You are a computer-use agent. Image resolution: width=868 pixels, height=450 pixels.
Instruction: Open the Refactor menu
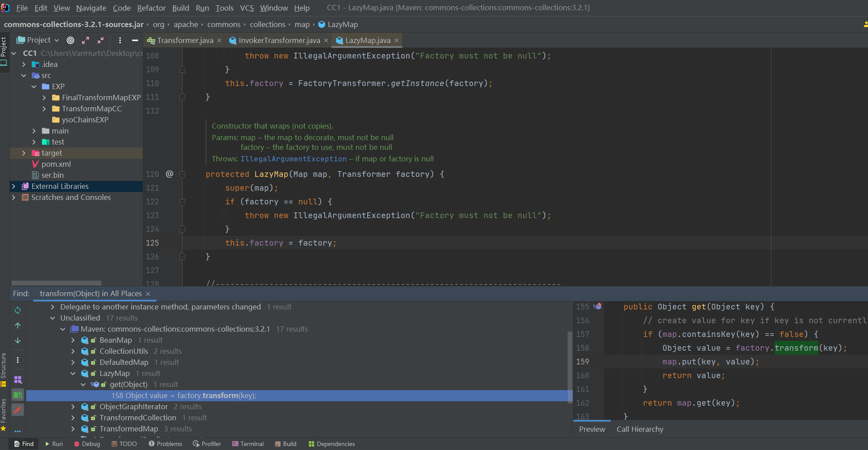[x=151, y=8]
